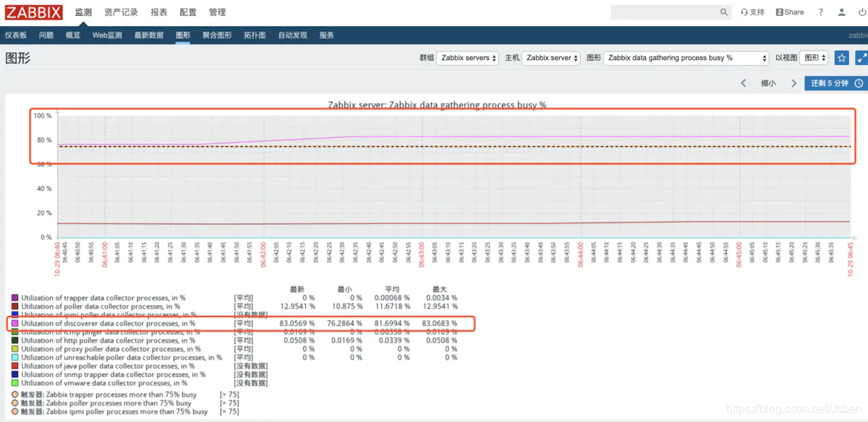Click 'Utilization of http poller data collector' text

[109, 340]
